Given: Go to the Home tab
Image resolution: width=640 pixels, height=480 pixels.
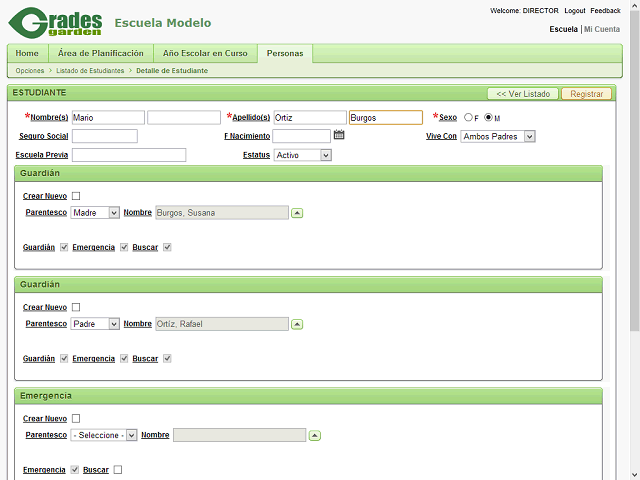Looking at the screenshot, I should pos(27,53).
